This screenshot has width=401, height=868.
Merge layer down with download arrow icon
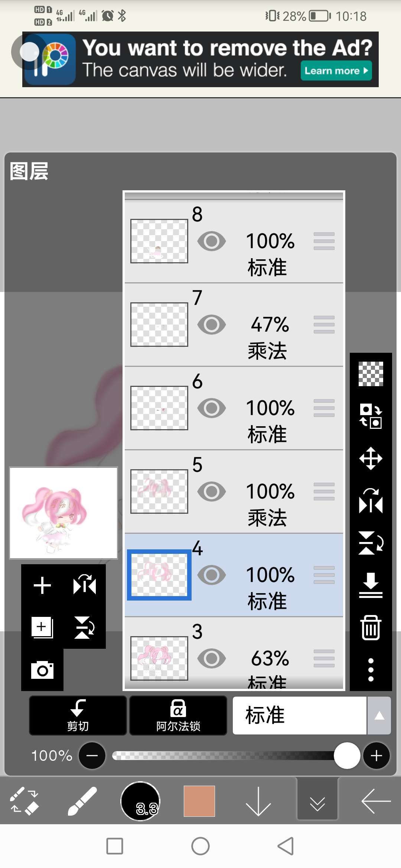[371, 585]
